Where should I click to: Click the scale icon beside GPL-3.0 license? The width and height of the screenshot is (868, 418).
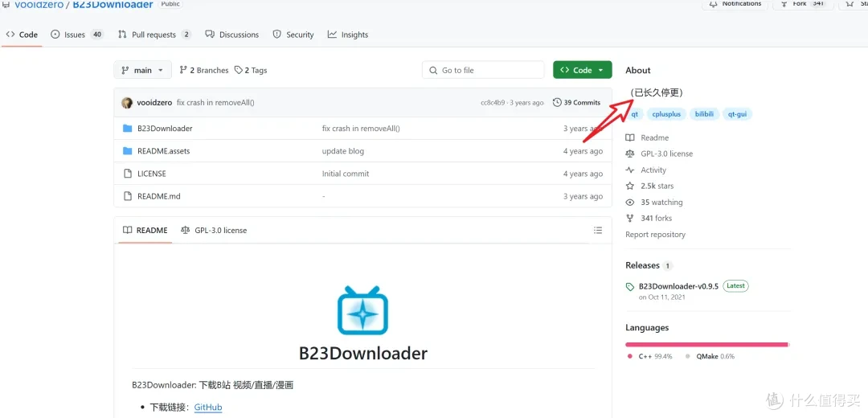[630, 154]
